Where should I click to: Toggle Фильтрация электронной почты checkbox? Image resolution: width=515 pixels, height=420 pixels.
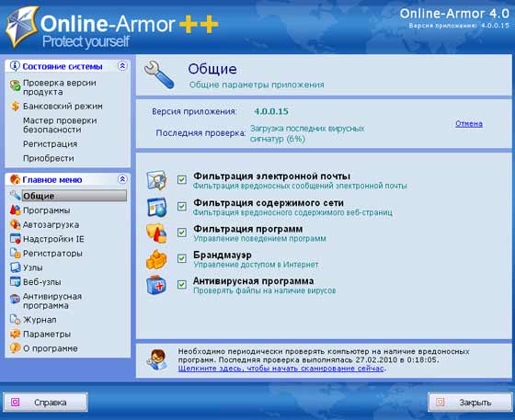pos(182,179)
